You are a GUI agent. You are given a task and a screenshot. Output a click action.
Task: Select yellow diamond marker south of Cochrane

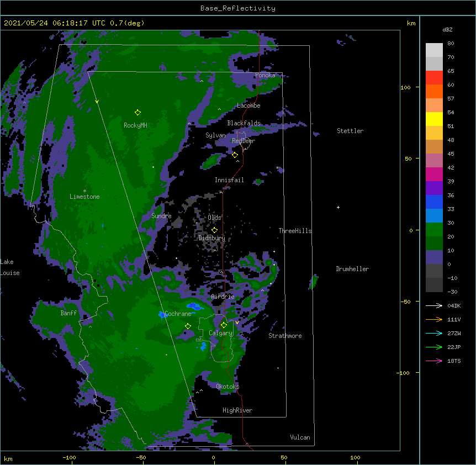(x=188, y=326)
